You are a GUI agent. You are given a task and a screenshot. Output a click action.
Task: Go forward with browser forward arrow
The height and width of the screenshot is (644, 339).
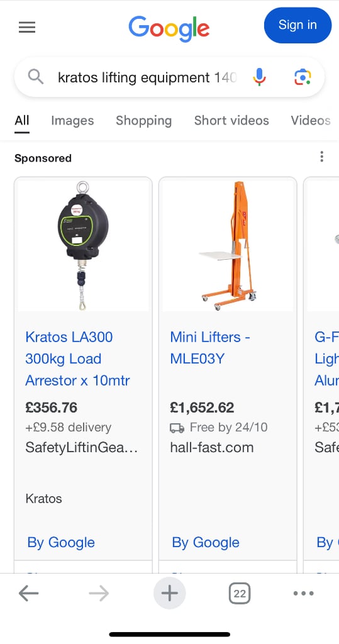99,593
